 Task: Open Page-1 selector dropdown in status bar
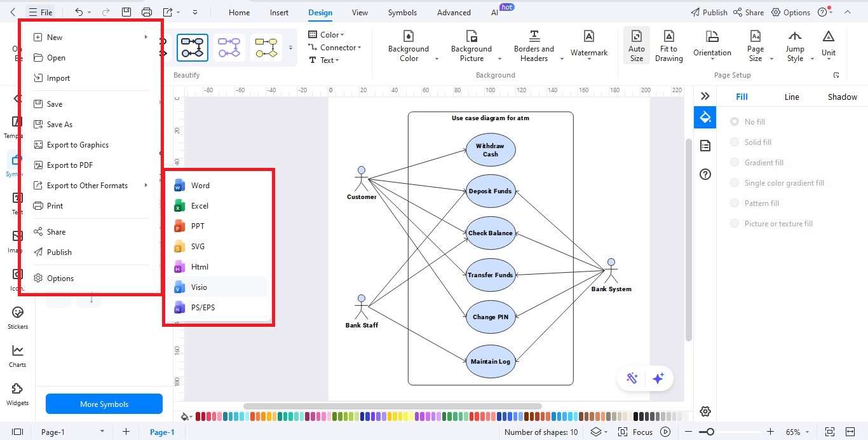click(102, 432)
